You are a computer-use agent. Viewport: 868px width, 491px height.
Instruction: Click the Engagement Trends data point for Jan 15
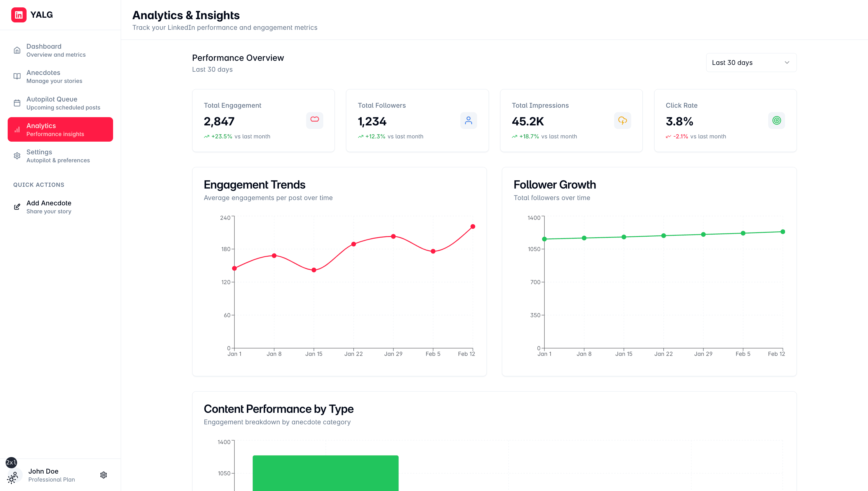(314, 270)
